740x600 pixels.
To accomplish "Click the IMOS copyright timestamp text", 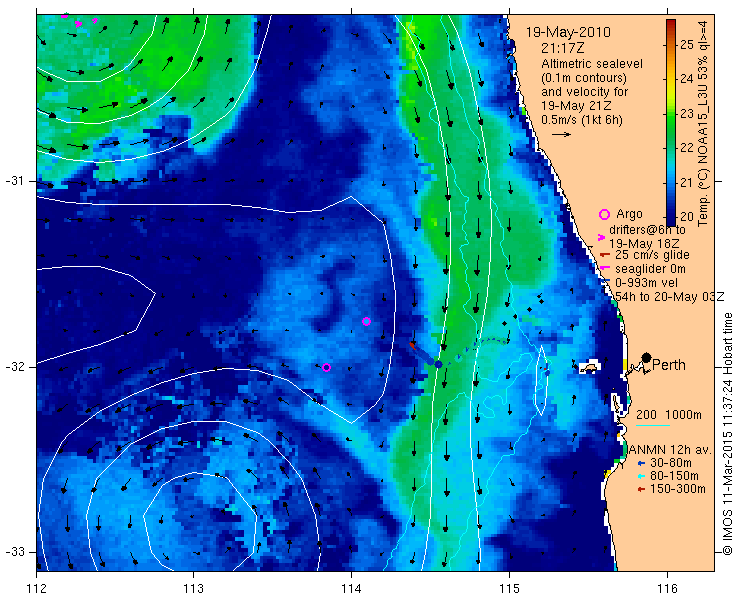I will pos(727,433).
